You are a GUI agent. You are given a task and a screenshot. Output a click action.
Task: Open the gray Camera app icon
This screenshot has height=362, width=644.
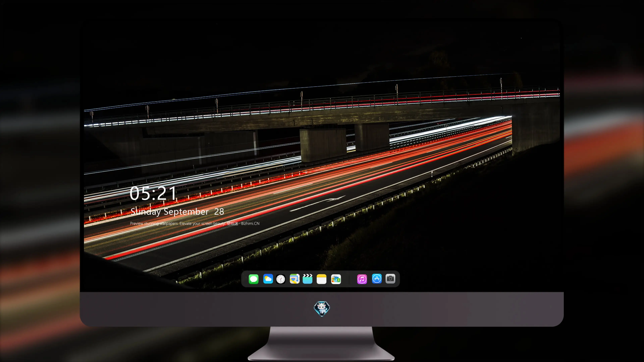coord(390,279)
